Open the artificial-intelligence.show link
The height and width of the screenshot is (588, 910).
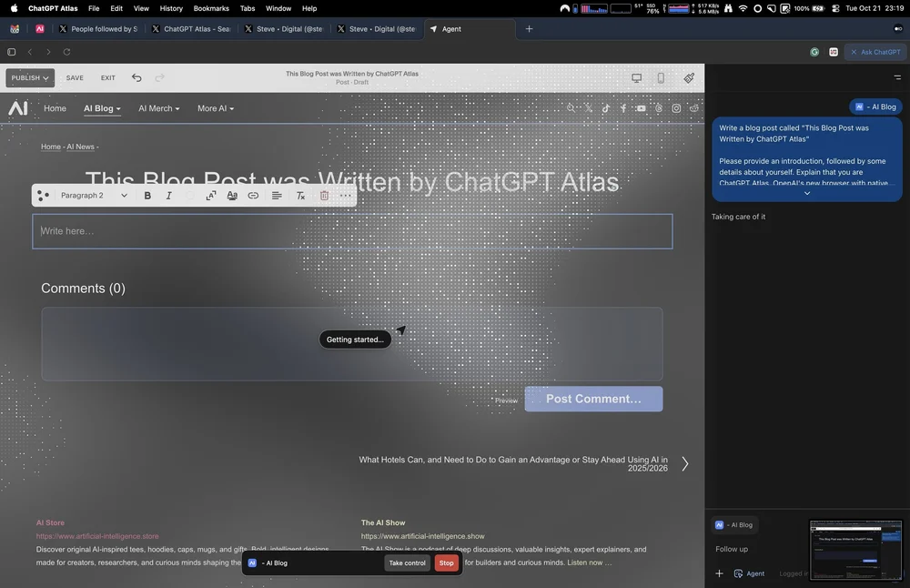[x=422, y=536]
